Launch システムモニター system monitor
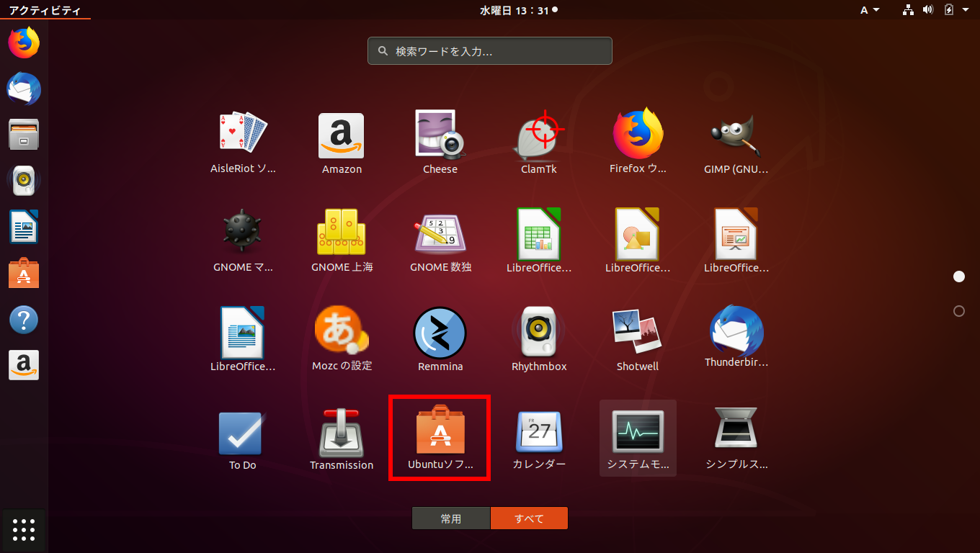The height and width of the screenshot is (553, 980). pyautogui.click(x=638, y=438)
